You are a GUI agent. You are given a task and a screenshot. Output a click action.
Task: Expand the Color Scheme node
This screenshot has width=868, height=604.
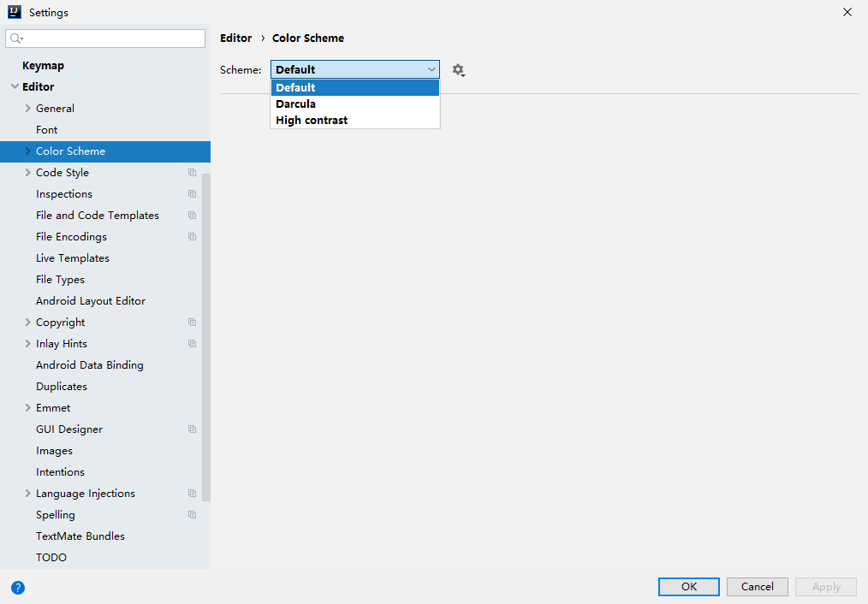pyautogui.click(x=27, y=151)
